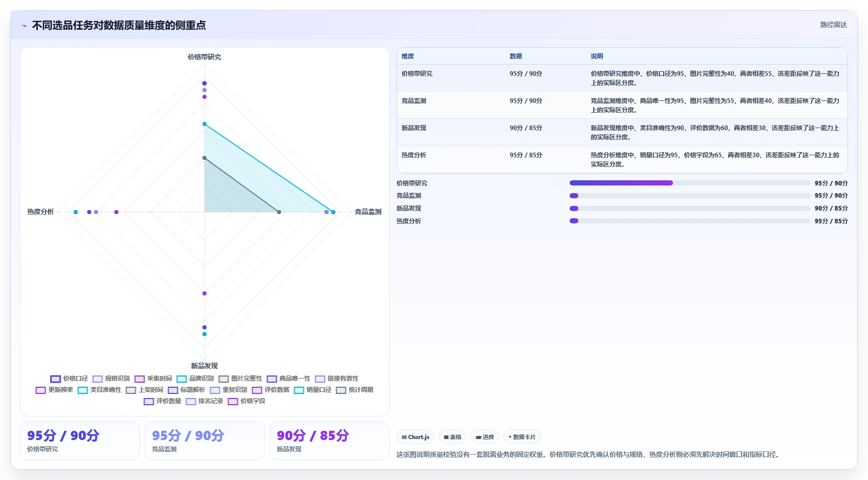Toggle the 统计周期 legend entry
The width and height of the screenshot is (868, 480).
click(x=354, y=390)
